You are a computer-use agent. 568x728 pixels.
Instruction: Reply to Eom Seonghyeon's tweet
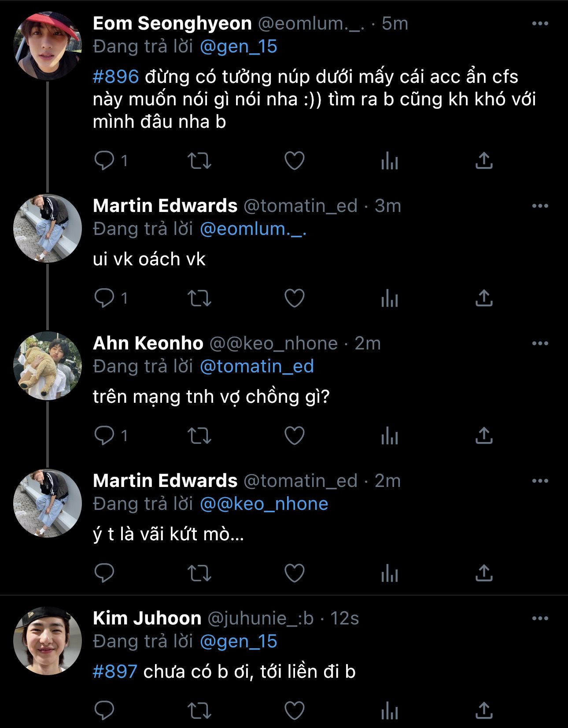click(105, 161)
